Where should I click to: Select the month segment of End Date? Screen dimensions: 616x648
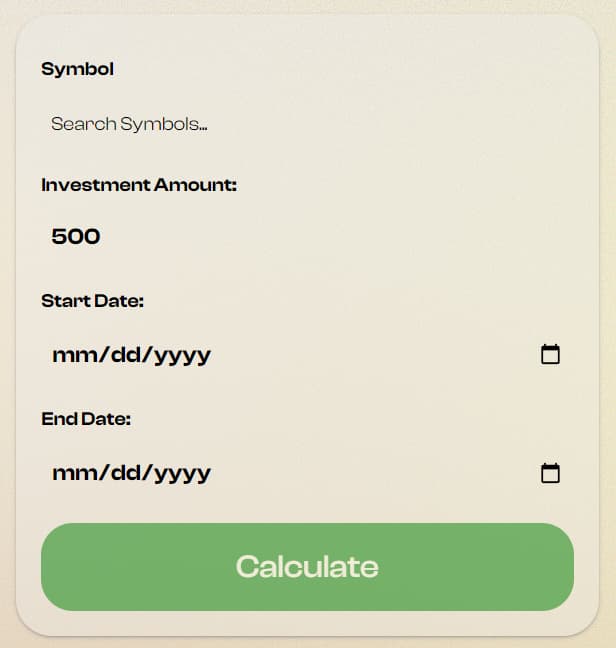tap(72, 473)
